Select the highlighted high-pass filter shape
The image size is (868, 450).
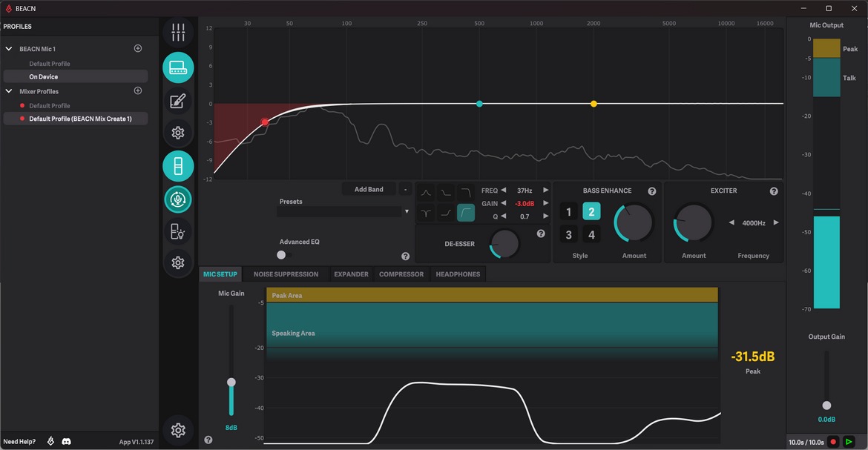[466, 213]
